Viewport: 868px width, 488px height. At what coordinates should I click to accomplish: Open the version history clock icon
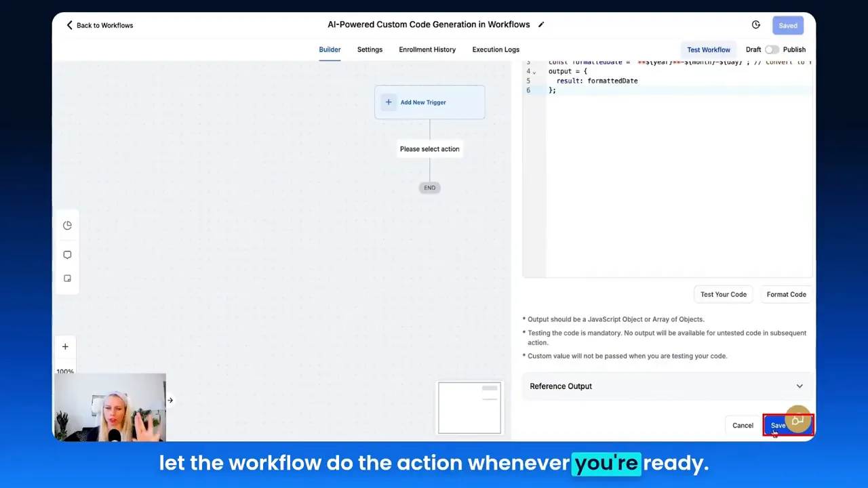(756, 25)
